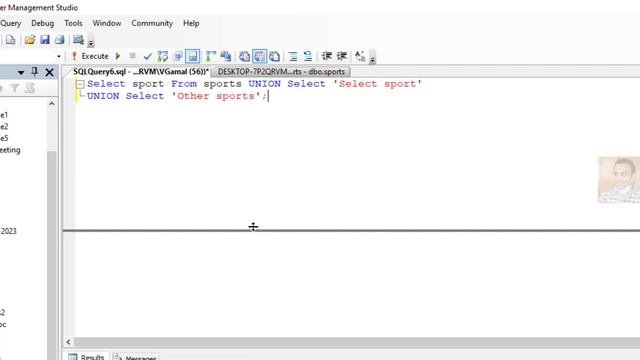Open the available databases dropdown arrow
The width and height of the screenshot is (640, 360).
[x=59, y=56]
